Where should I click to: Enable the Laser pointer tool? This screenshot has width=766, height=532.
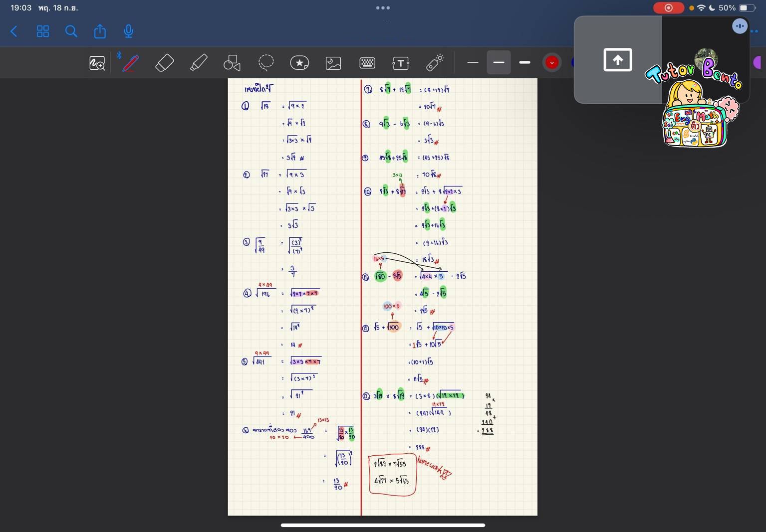[435, 63]
